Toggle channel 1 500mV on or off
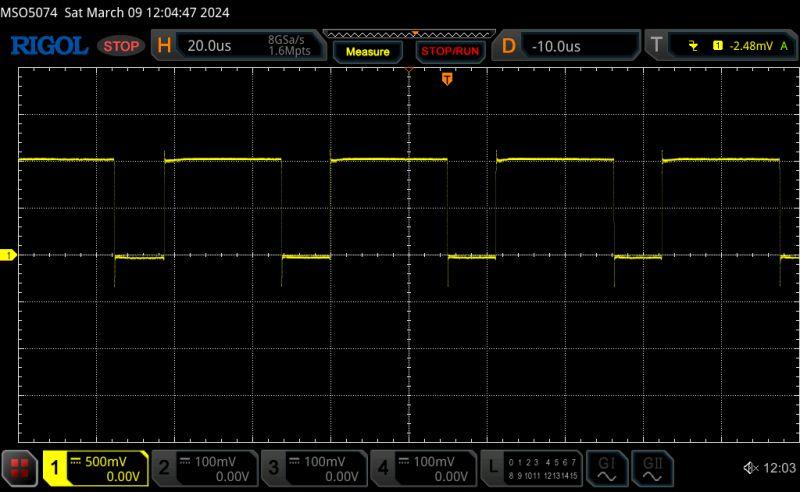 [x=95, y=468]
